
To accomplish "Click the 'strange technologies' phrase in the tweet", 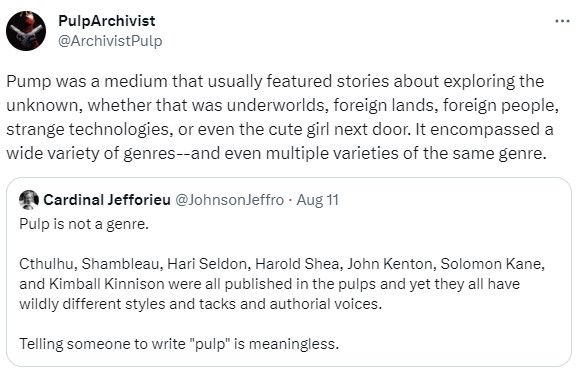I will [x=89, y=130].
